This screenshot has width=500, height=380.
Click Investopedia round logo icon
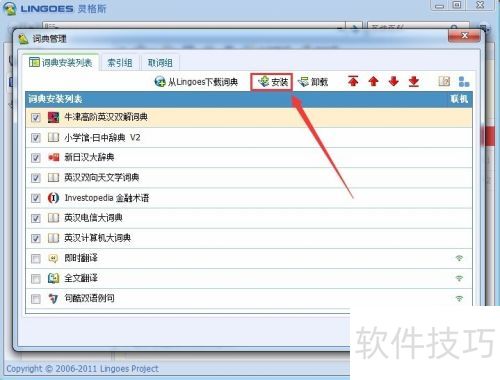[x=53, y=198]
